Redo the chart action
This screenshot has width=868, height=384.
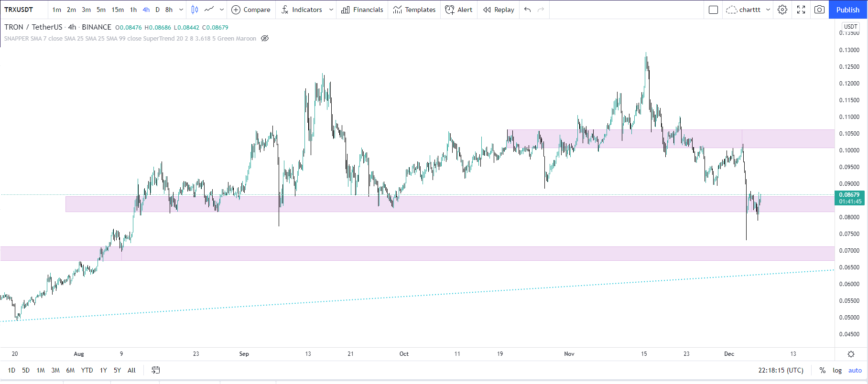(541, 10)
